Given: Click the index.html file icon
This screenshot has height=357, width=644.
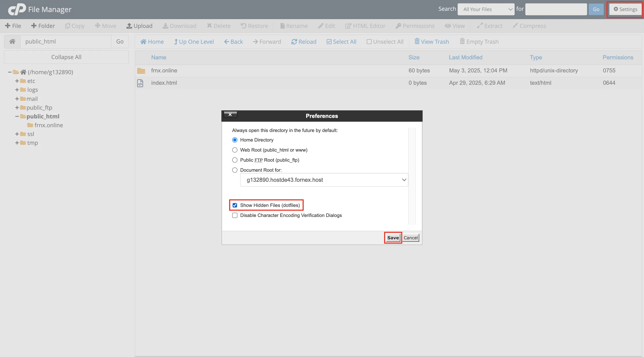Looking at the screenshot, I should click(x=140, y=83).
